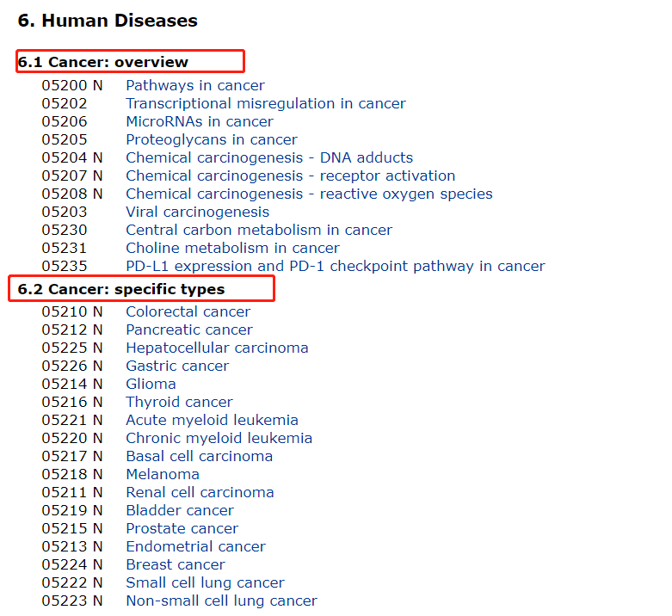Click pathway ID 05230
Viewport: 672px width, 616px height.
pos(65,230)
